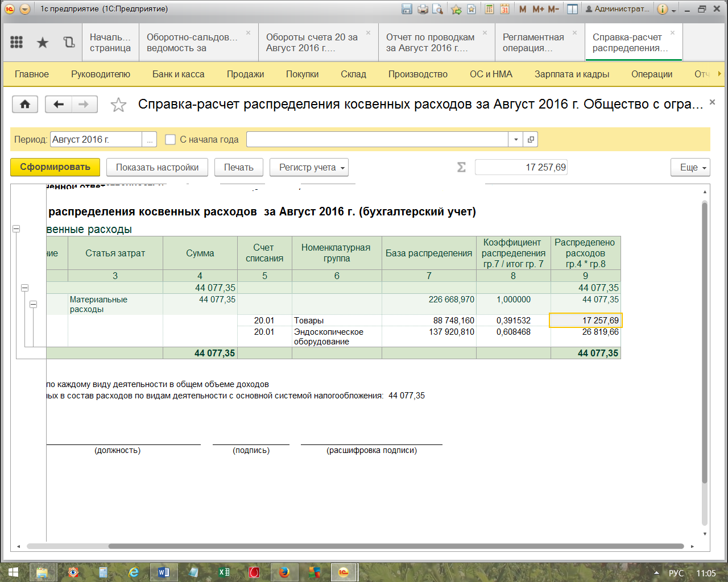Switch to 'Обороты счета 20' tab
The image size is (728, 582).
pos(312,43)
